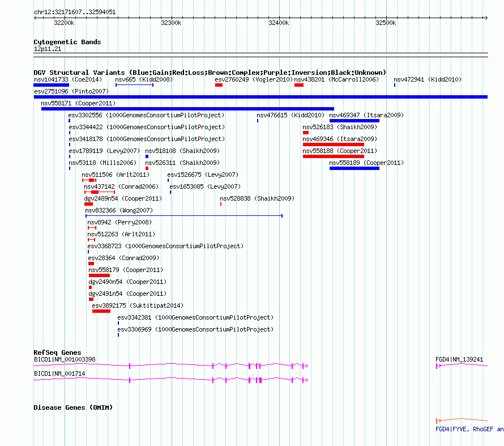Open the FGD4|FYVE, RhoGEF disease gene link

click(469, 429)
